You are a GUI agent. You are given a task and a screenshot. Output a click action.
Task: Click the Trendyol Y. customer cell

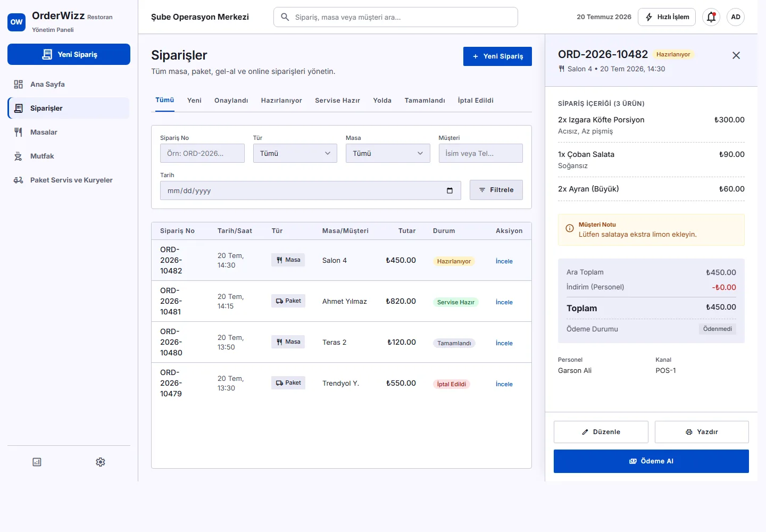[340, 383]
